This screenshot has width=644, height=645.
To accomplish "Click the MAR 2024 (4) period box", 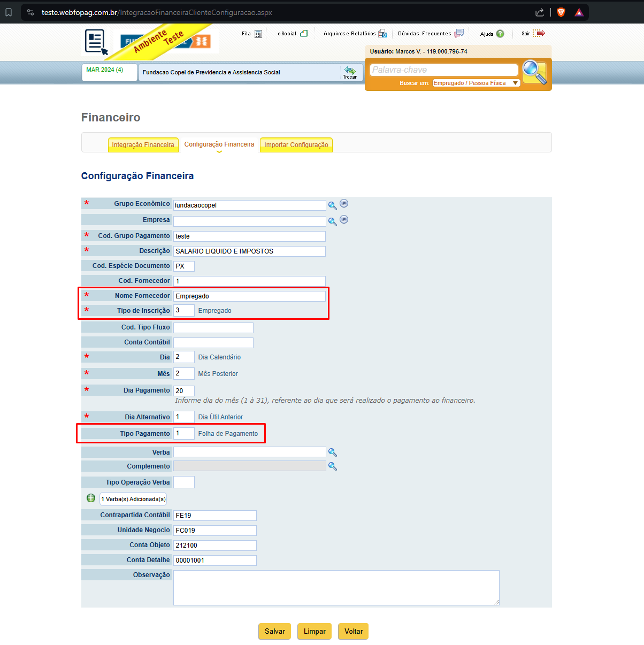I will (x=110, y=72).
